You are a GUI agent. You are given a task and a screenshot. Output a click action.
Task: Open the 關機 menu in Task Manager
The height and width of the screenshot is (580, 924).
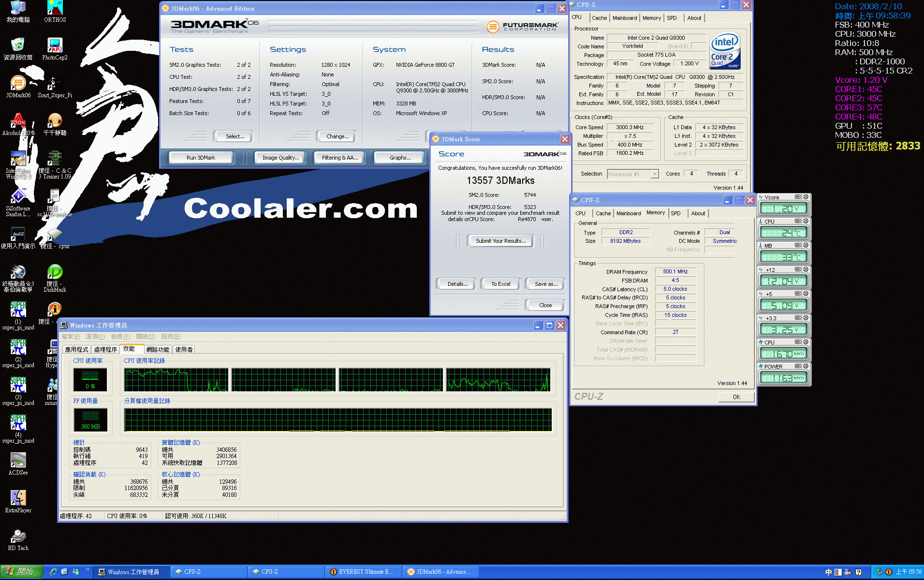click(146, 337)
